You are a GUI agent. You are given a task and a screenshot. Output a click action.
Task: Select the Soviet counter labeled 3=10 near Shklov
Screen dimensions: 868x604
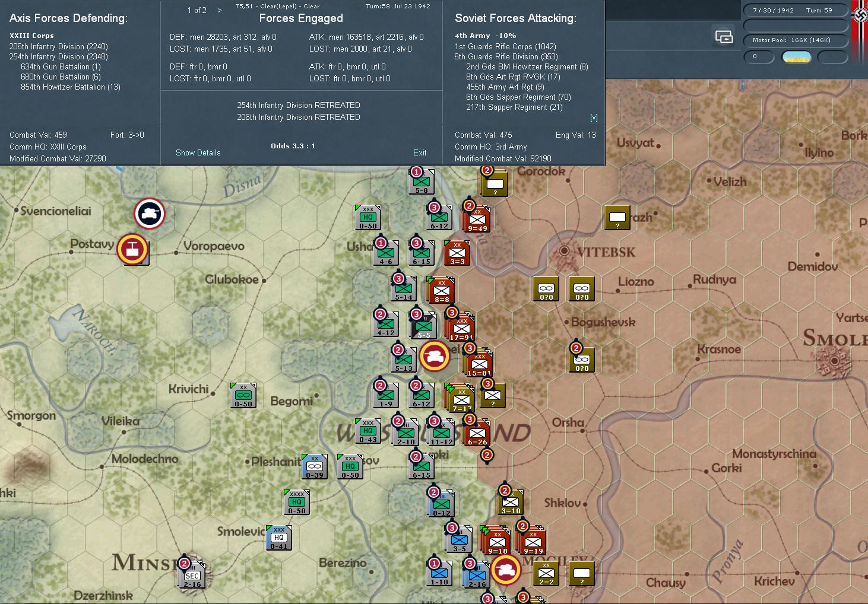(511, 503)
